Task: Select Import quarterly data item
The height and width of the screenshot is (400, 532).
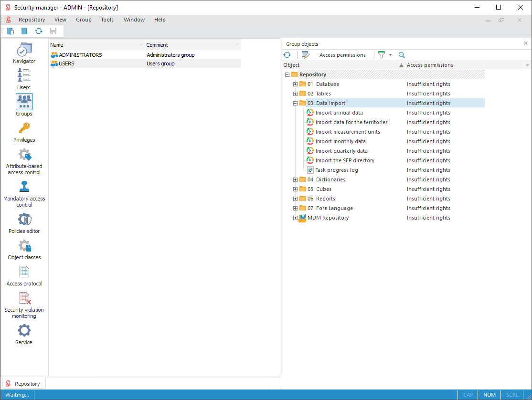Action: (341, 151)
